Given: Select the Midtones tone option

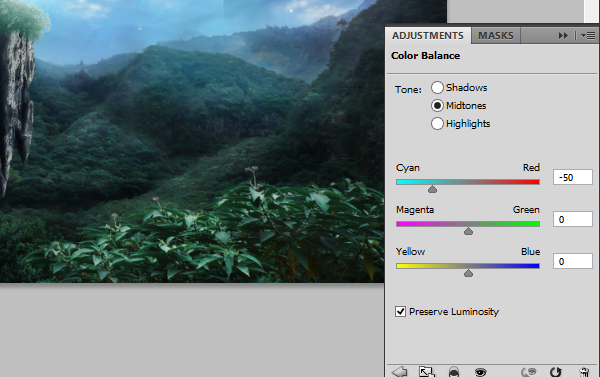Looking at the screenshot, I should pos(437,106).
